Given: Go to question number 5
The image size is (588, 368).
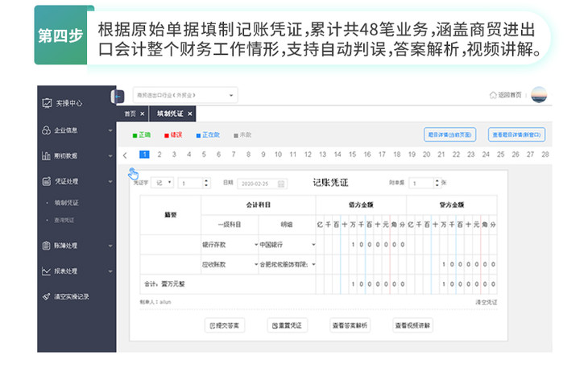Looking at the screenshot, I should pos(204,155).
